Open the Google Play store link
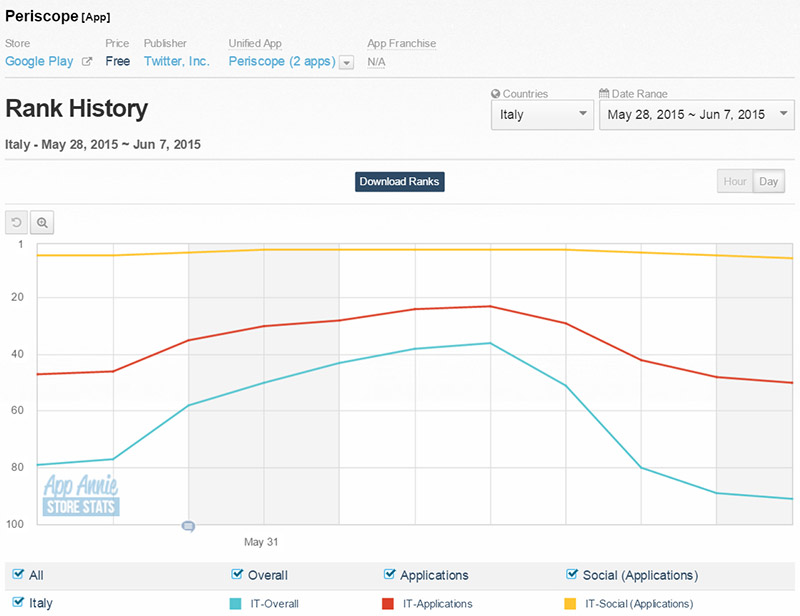Viewport: 800px width, 616px height. click(x=39, y=62)
